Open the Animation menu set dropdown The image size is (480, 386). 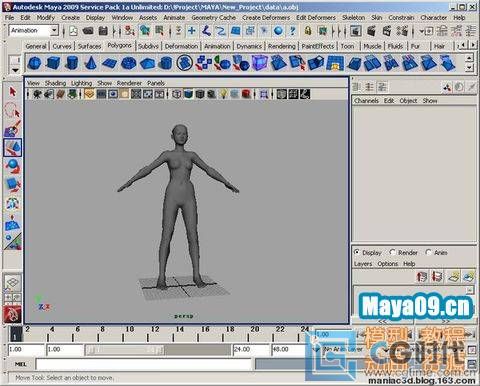click(33, 31)
